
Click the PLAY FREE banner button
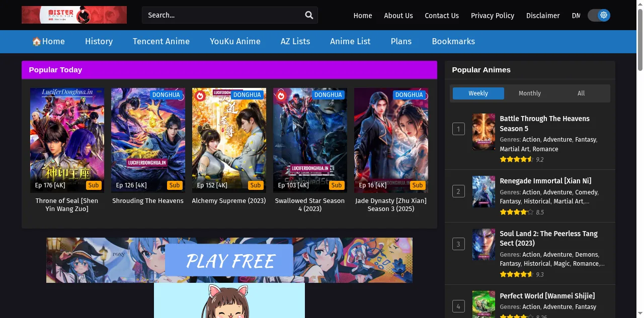click(x=229, y=260)
